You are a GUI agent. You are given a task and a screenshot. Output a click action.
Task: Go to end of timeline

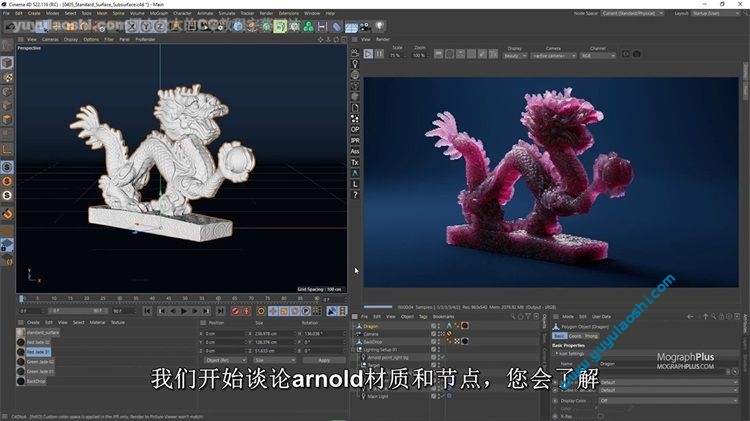point(220,311)
